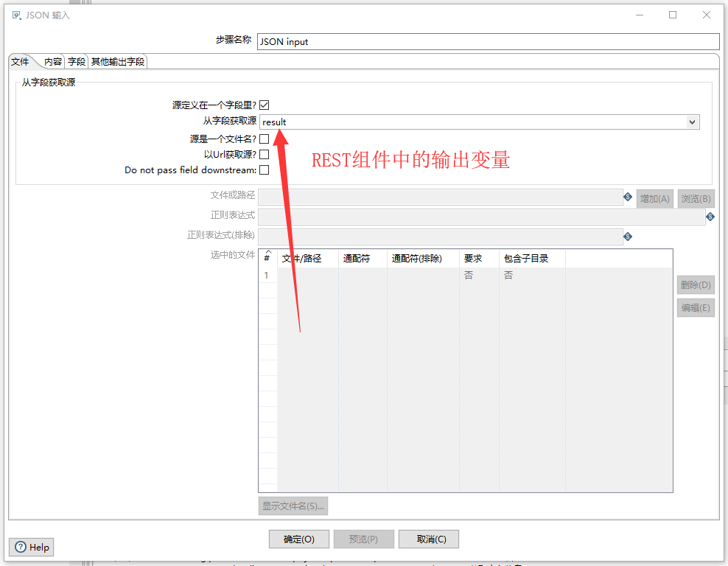
Task: Uncheck 源定义在一个字段里?
Action: tap(264, 105)
